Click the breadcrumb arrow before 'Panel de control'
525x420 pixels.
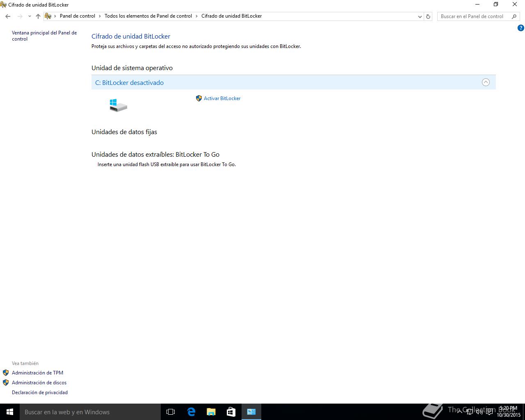tap(55, 16)
